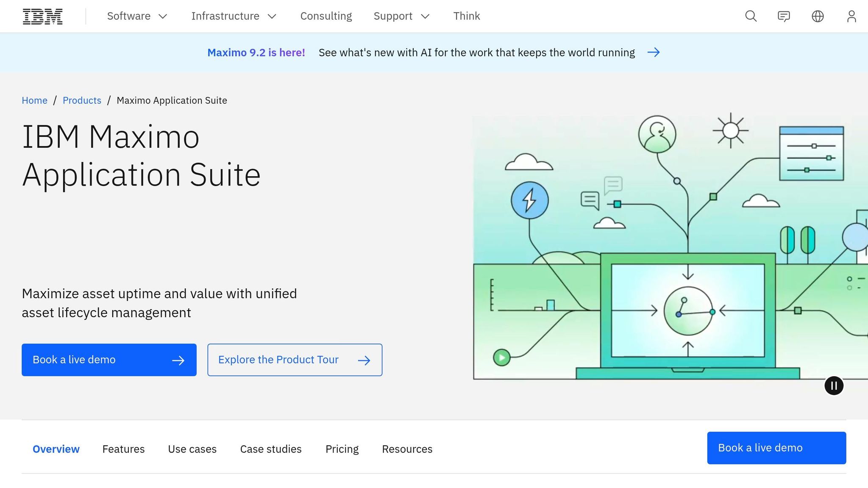This screenshot has height=488, width=868.
Task: Expand the Support menu
Action: click(402, 16)
